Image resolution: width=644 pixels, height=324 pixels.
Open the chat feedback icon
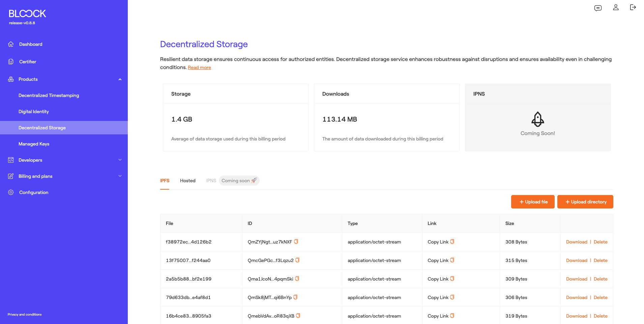pos(598,8)
